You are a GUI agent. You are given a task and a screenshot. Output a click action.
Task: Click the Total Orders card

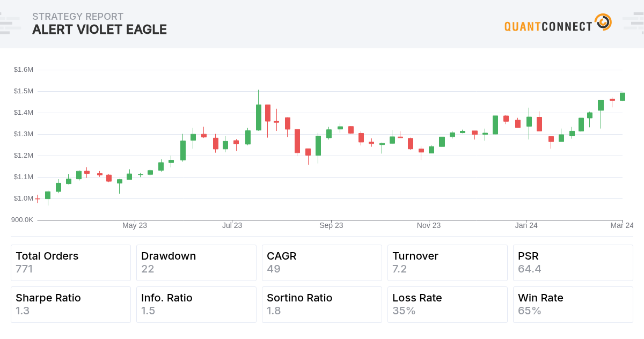tap(71, 263)
